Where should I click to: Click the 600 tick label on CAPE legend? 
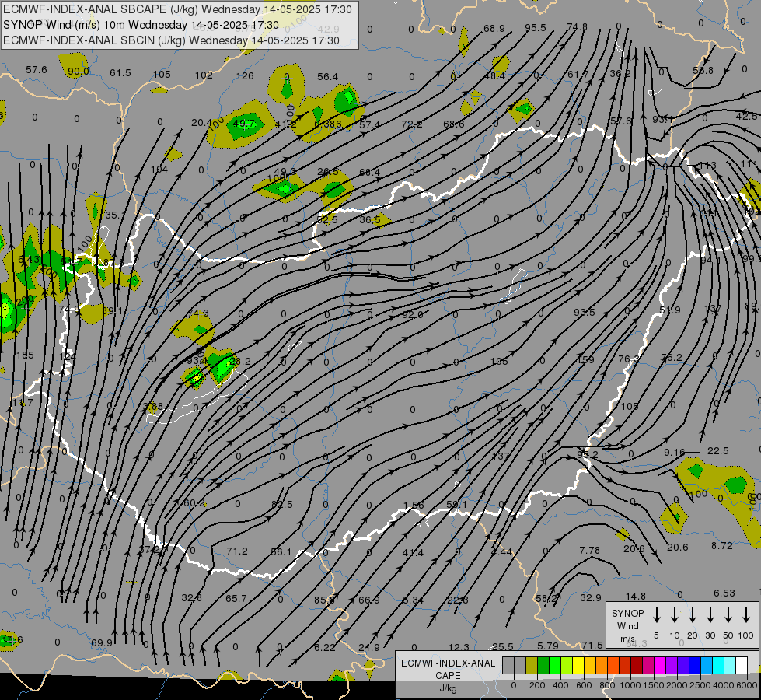pyautogui.click(x=584, y=685)
